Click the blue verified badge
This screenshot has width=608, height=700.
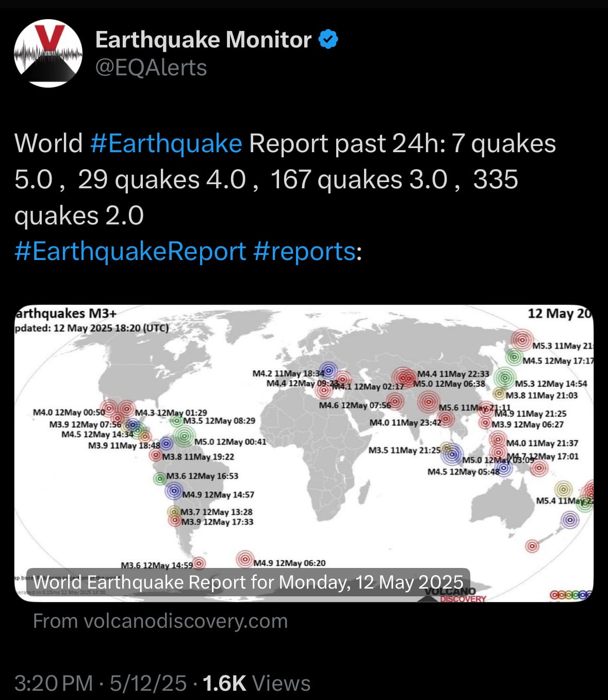[328, 40]
